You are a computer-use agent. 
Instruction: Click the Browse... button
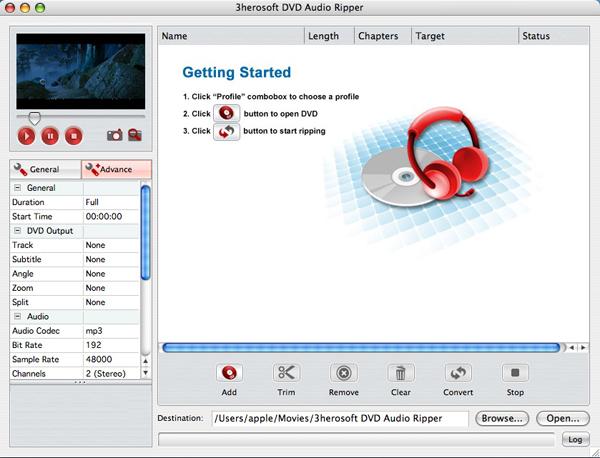pyautogui.click(x=502, y=419)
